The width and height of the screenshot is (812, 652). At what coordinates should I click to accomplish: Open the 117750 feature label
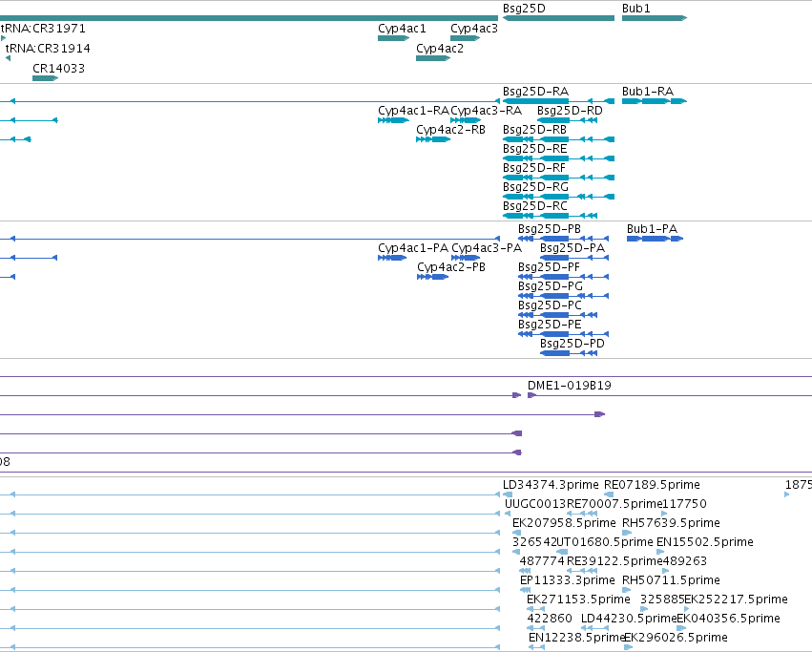pos(684,504)
